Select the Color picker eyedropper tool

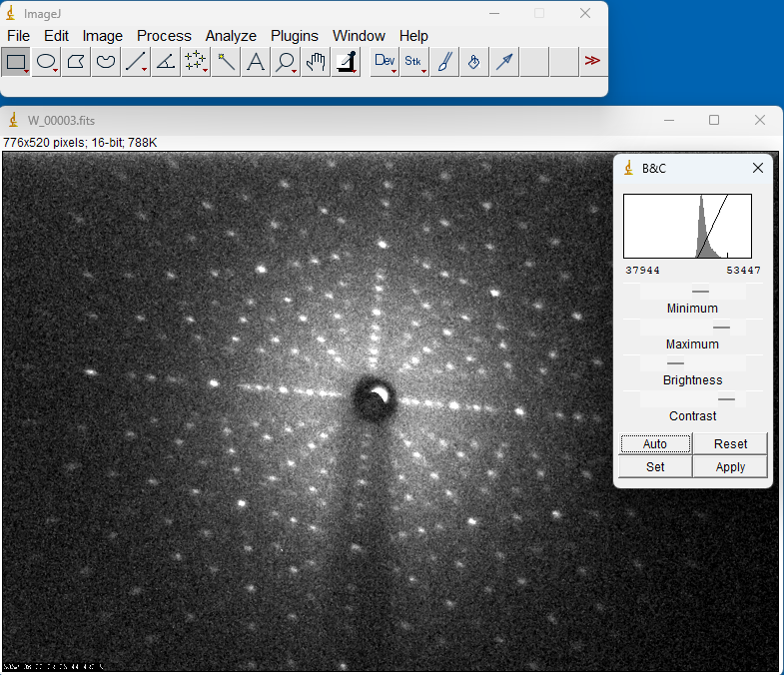[x=346, y=62]
